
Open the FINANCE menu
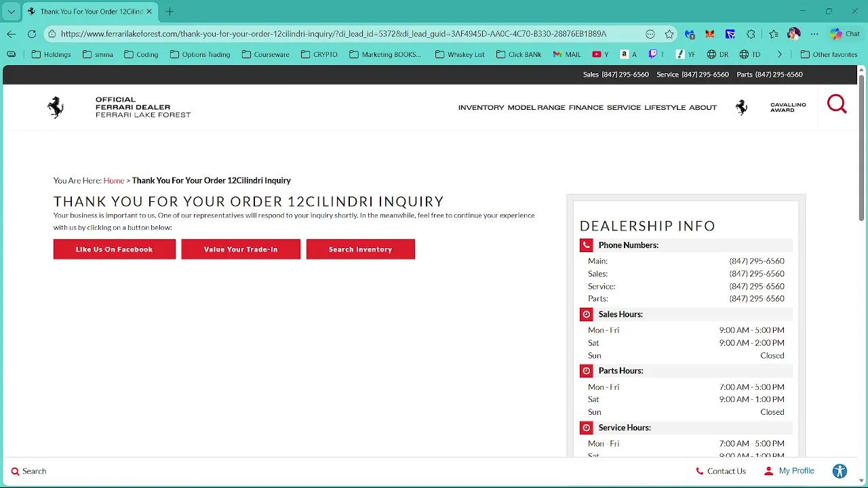click(586, 108)
